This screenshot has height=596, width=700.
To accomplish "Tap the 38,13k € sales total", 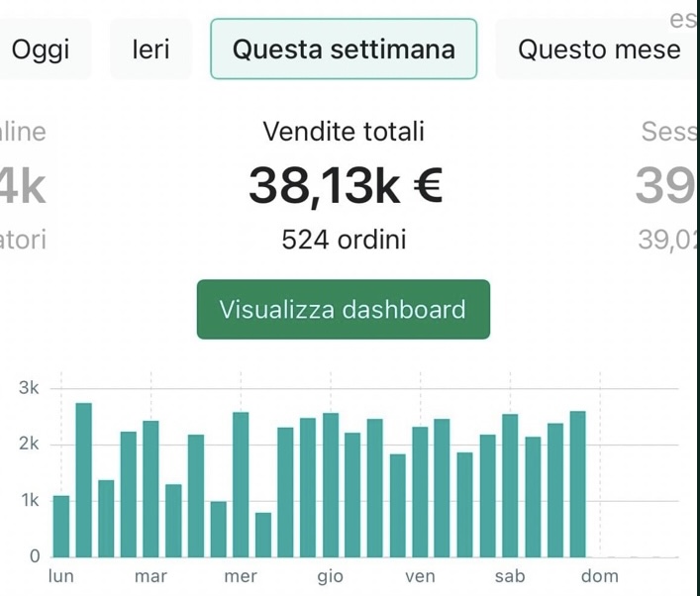I will tap(345, 185).
